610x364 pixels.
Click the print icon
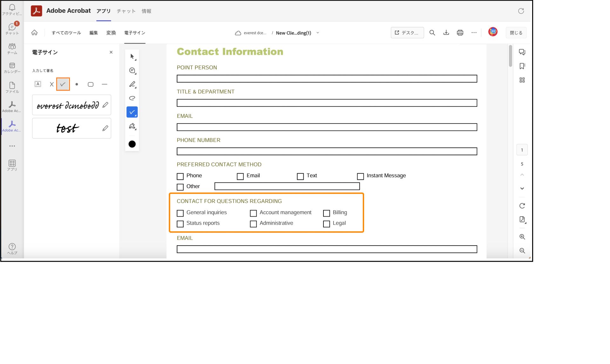click(460, 32)
